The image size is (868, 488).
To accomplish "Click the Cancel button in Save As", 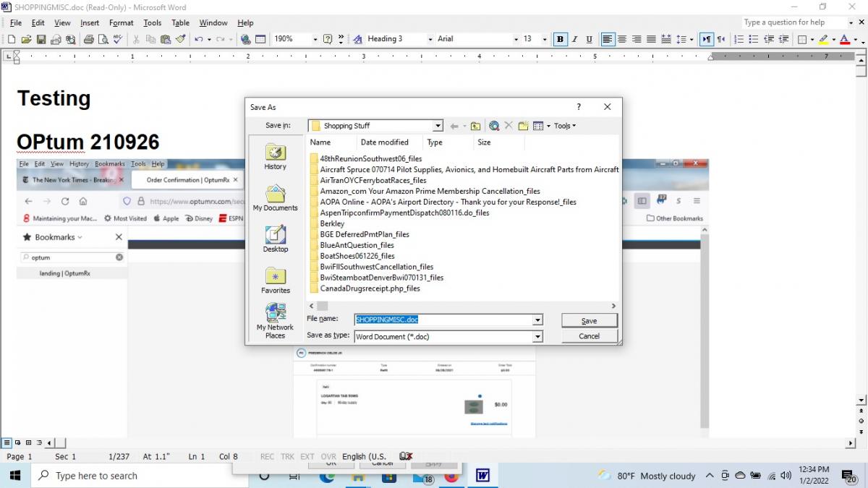I will (x=590, y=336).
